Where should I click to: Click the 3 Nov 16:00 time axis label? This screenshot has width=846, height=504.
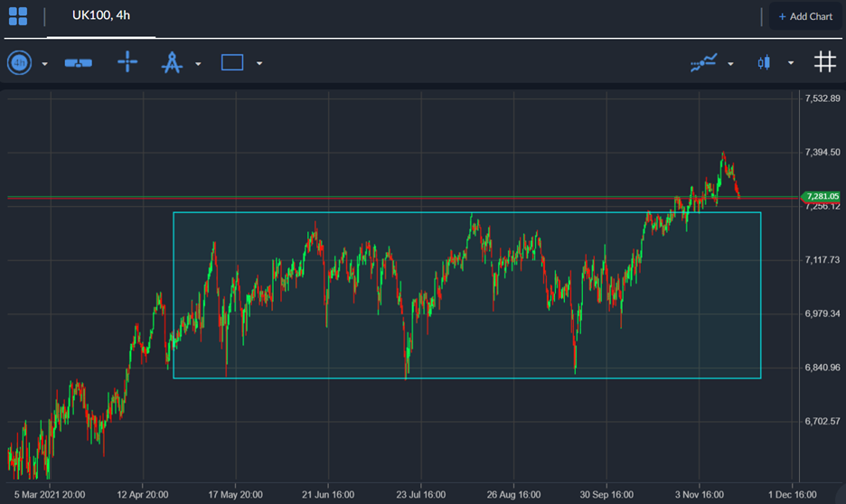[x=700, y=495]
